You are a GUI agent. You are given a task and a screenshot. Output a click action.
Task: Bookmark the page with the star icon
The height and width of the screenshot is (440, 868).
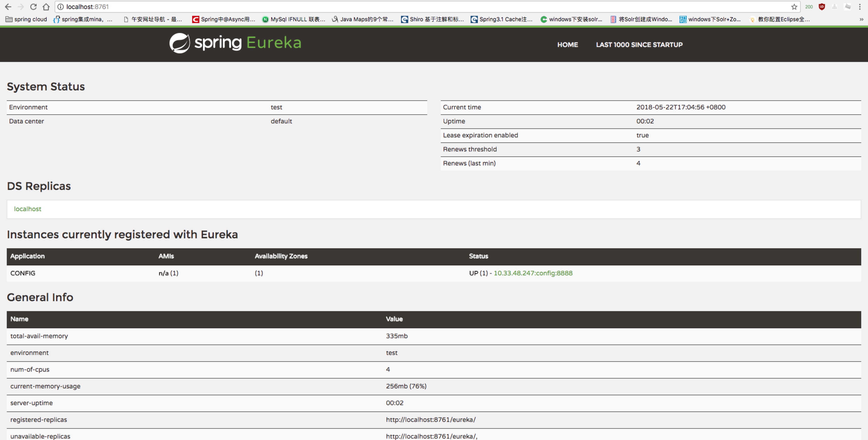coord(794,7)
